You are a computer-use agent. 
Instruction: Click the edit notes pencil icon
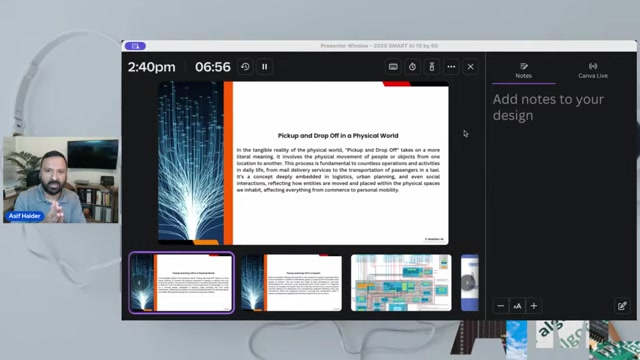(622, 306)
